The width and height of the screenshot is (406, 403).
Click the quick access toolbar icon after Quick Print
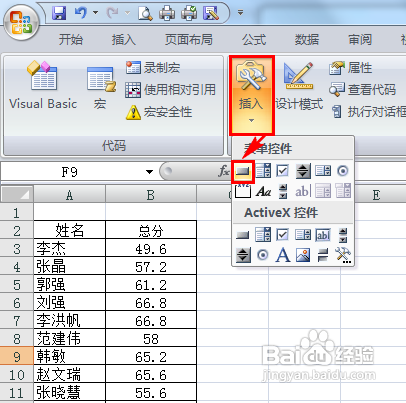211,13
